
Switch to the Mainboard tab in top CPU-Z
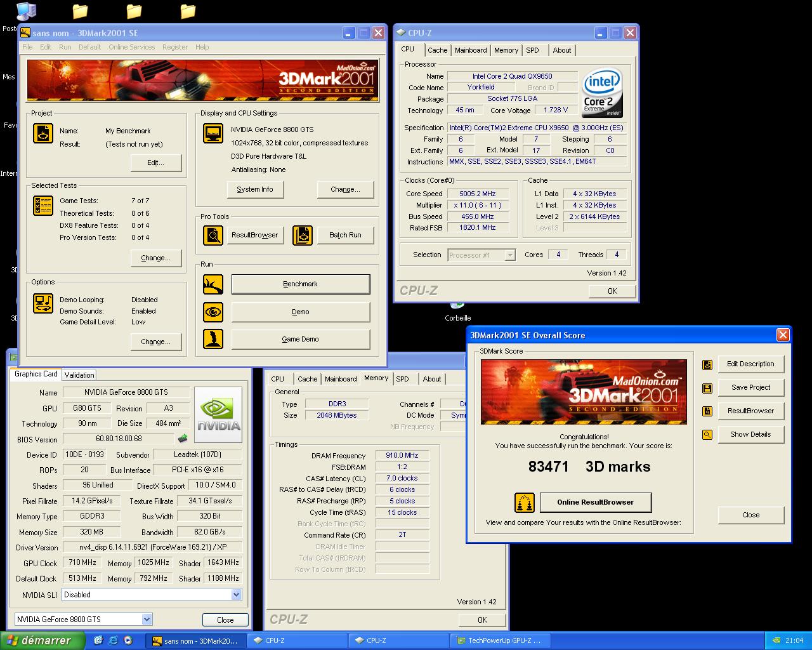[471, 50]
